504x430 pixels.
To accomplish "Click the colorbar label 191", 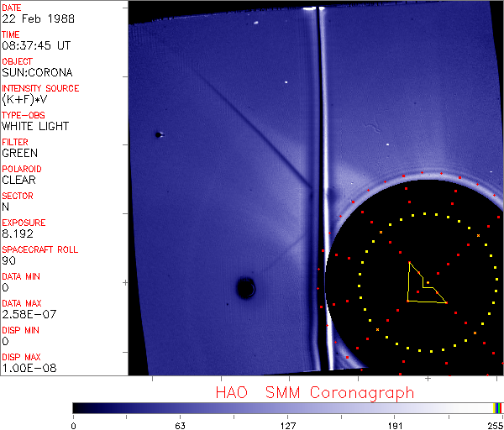I will (395, 425).
